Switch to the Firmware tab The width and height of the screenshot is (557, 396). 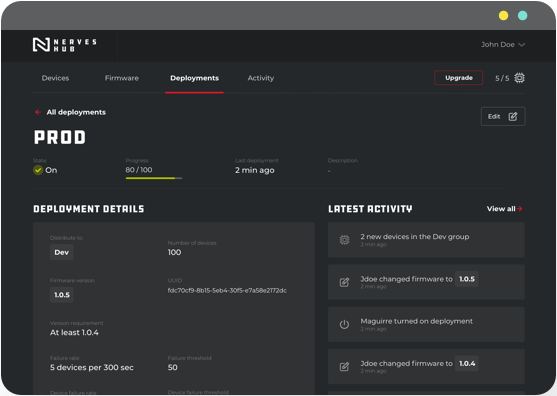pyautogui.click(x=122, y=78)
